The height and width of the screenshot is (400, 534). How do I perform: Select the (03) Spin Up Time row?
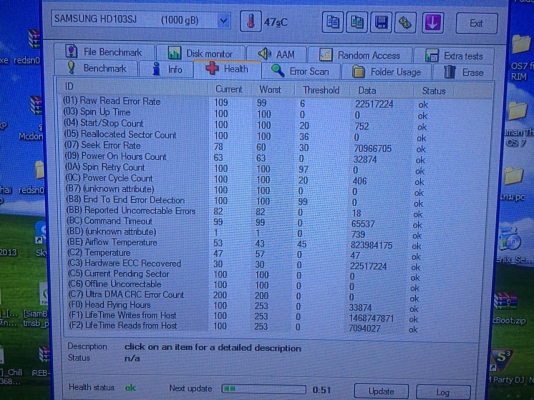point(245,113)
